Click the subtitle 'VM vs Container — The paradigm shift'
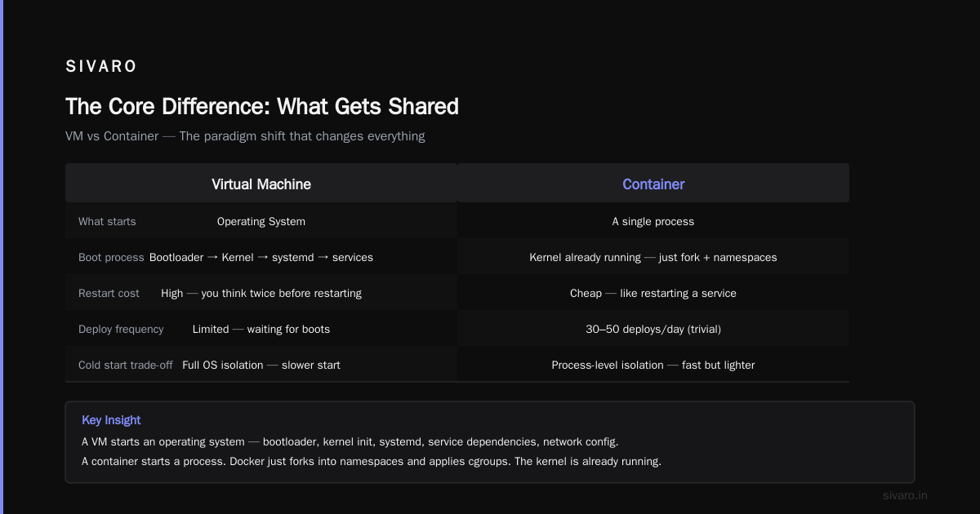980x514 pixels. 245,136
